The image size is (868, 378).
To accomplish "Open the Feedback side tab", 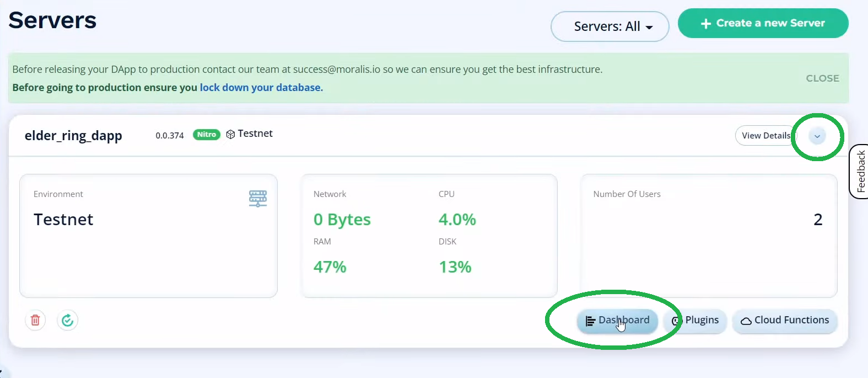I will pos(860,172).
